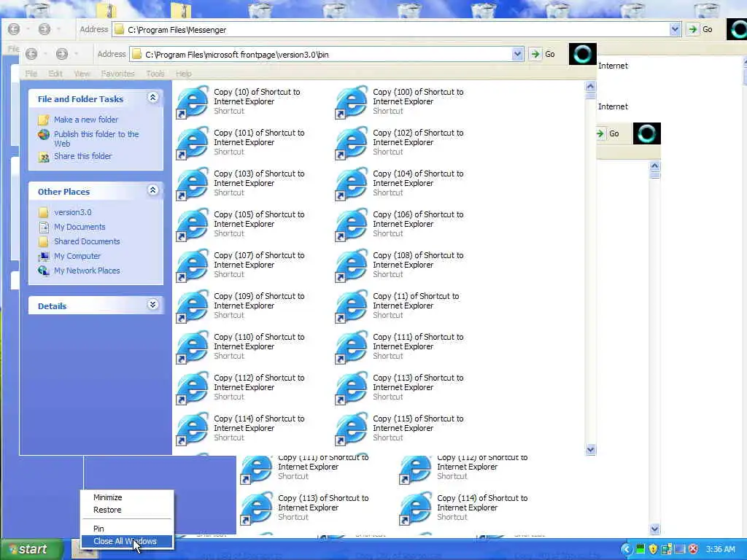Screen dimensions: 747x560
Task: Click scroll down arrow in bin window
Action: [x=591, y=449]
